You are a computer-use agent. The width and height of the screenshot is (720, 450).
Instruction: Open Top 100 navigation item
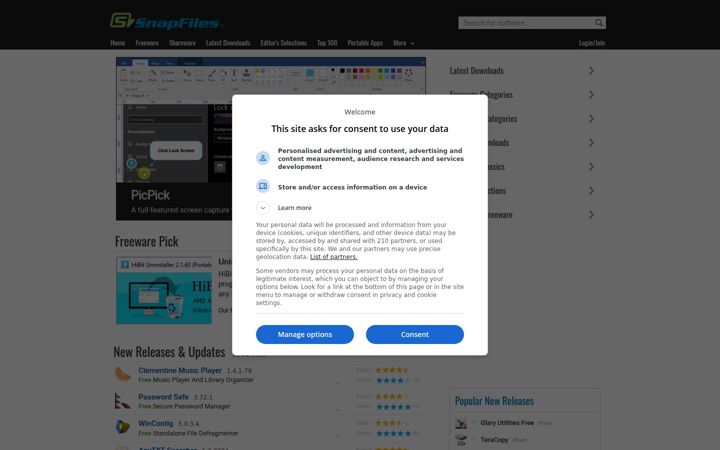coord(327,43)
